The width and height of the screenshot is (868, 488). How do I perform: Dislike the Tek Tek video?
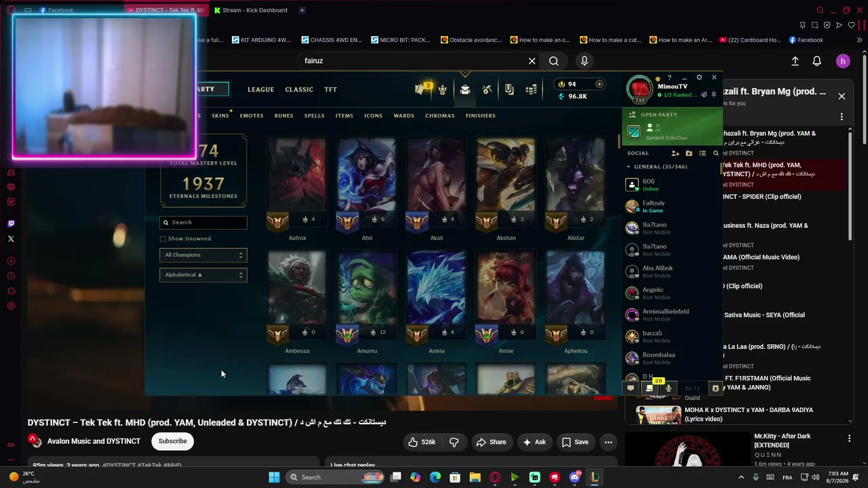(x=454, y=442)
